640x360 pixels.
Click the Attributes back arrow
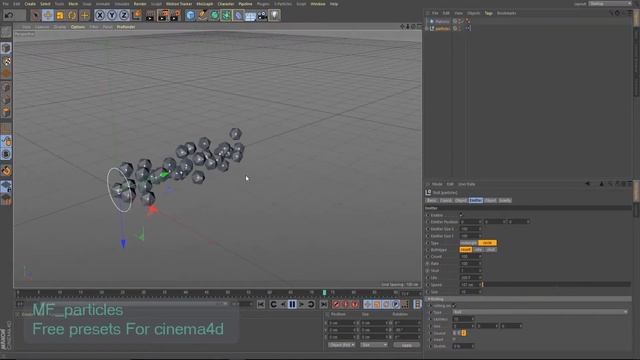click(x=588, y=184)
